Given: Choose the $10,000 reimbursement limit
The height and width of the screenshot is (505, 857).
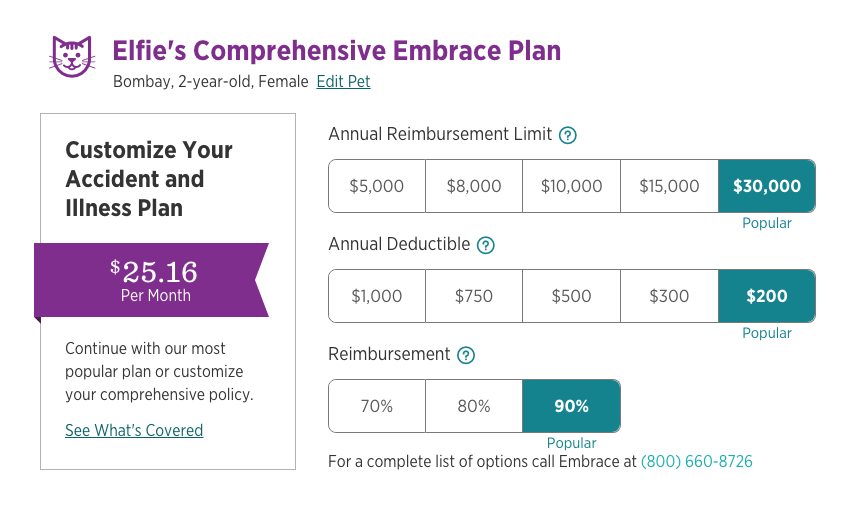Looking at the screenshot, I should coord(571,186).
